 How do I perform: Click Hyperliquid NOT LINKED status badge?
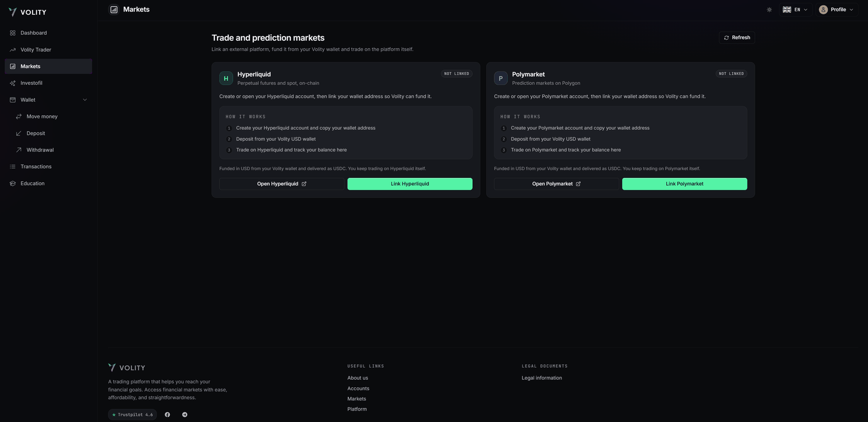tap(457, 74)
